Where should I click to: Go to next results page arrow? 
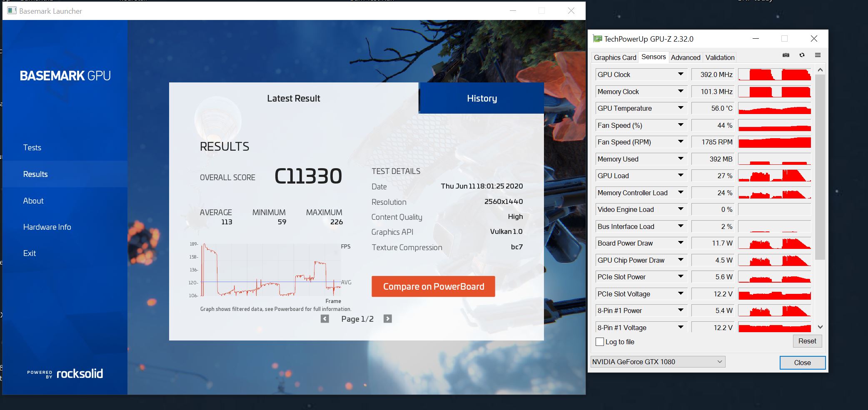(388, 319)
